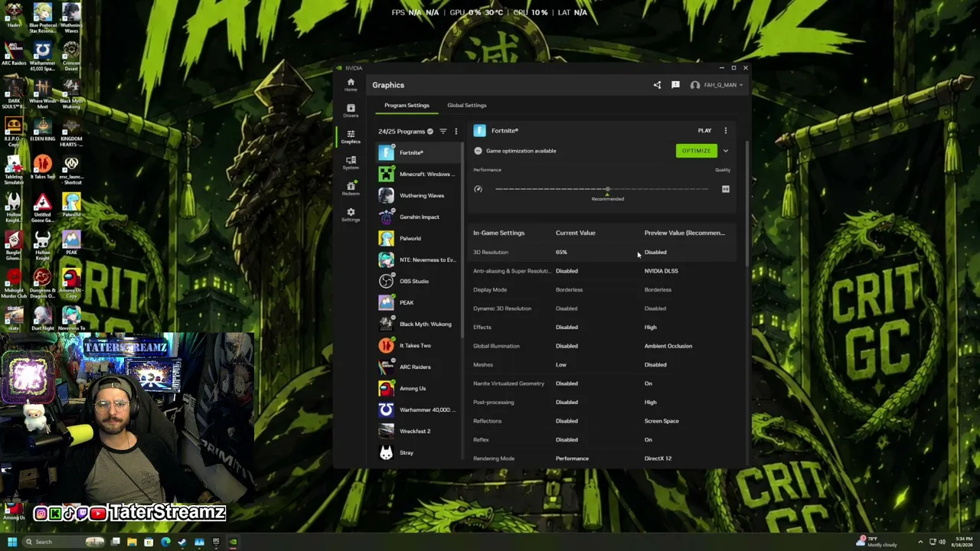Image resolution: width=980 pixels, height=551 pixels.
Task: Select Black Myth: Wukong in program list
Action: tap(419, 324)
